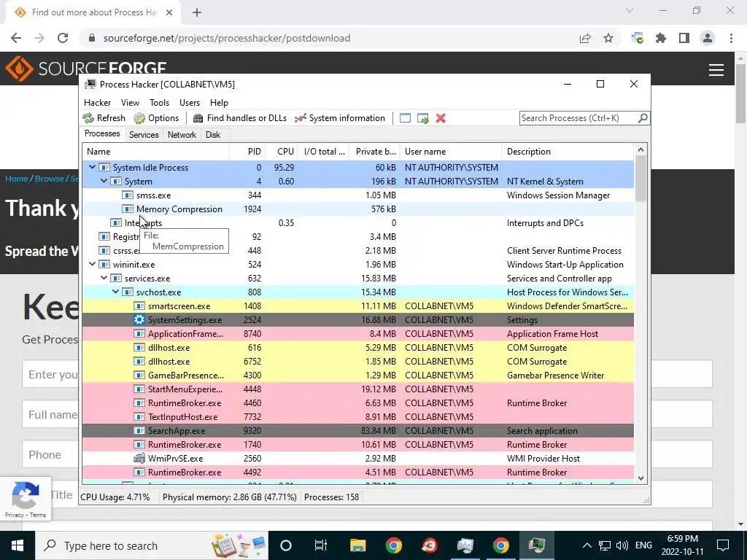Sort by the PID column header
This screenshot has height=560, width=747.
pos(247,152)
